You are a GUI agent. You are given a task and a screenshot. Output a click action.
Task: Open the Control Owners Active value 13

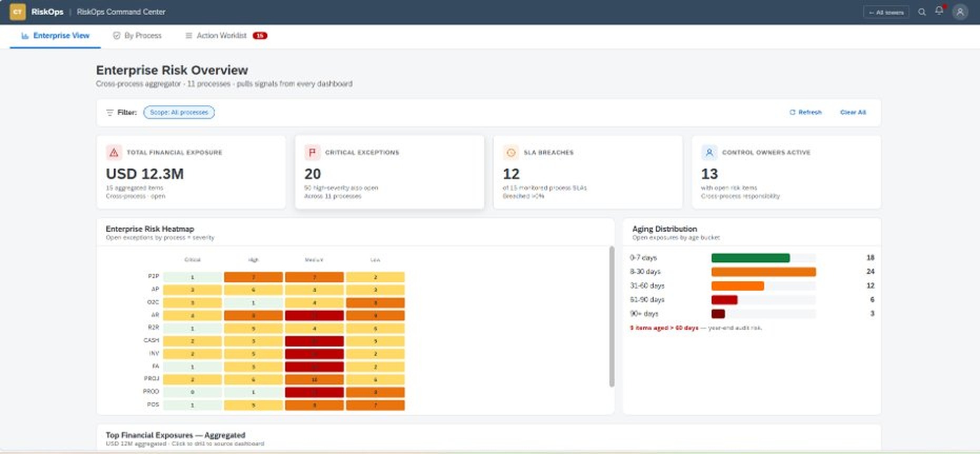(x=709, y=174)
